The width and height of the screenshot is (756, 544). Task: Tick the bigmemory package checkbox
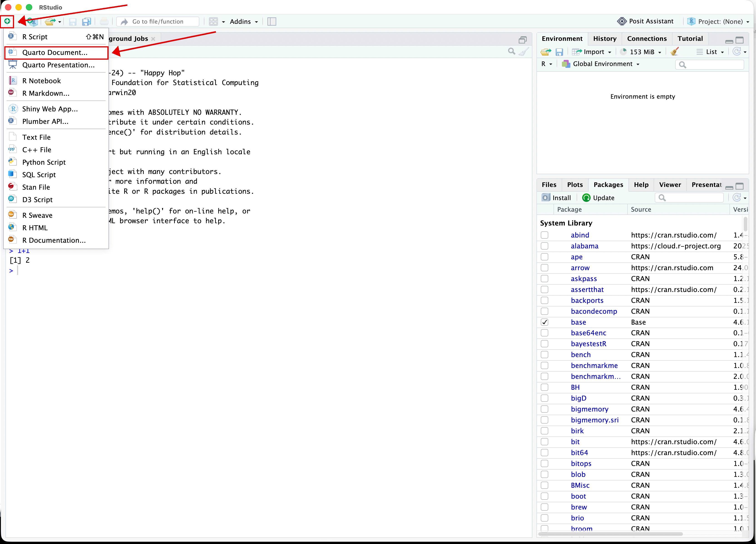tap(544, 409)
